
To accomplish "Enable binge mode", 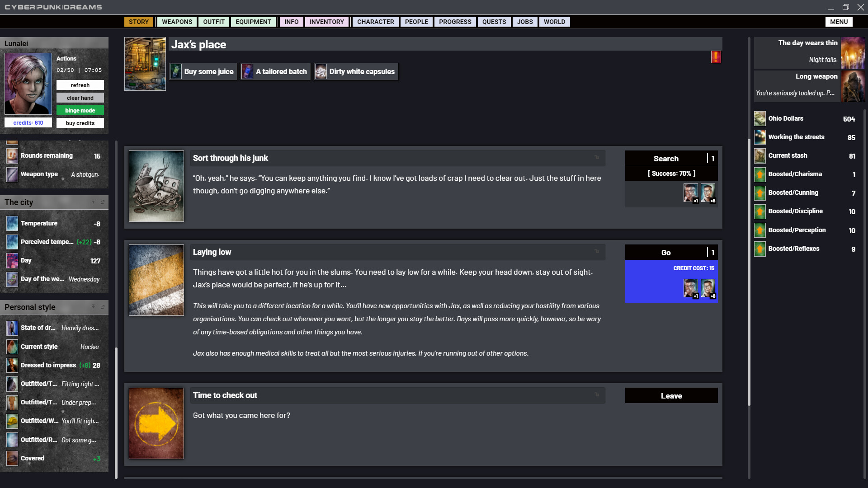I will coord(80,110).
